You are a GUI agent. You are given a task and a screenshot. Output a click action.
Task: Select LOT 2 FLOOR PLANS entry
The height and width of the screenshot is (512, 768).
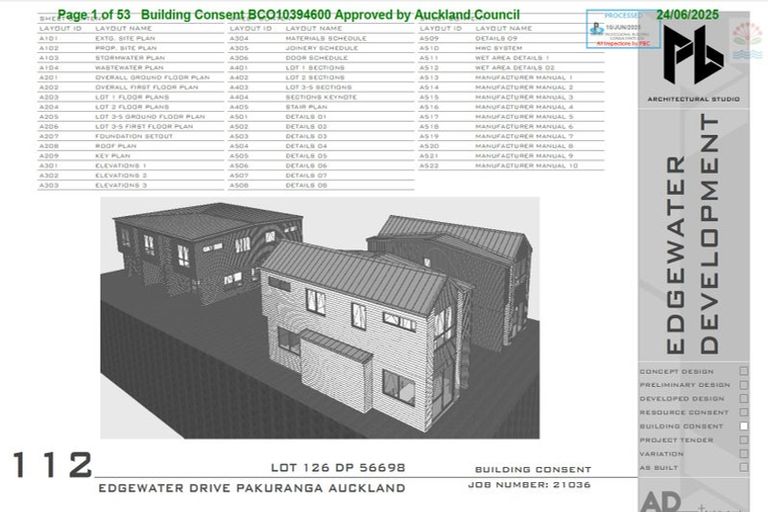(130, 107)
